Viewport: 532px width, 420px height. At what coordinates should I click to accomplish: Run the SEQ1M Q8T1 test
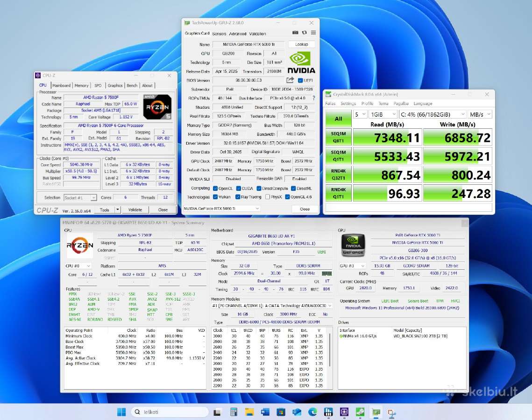(x=338, y=137)
